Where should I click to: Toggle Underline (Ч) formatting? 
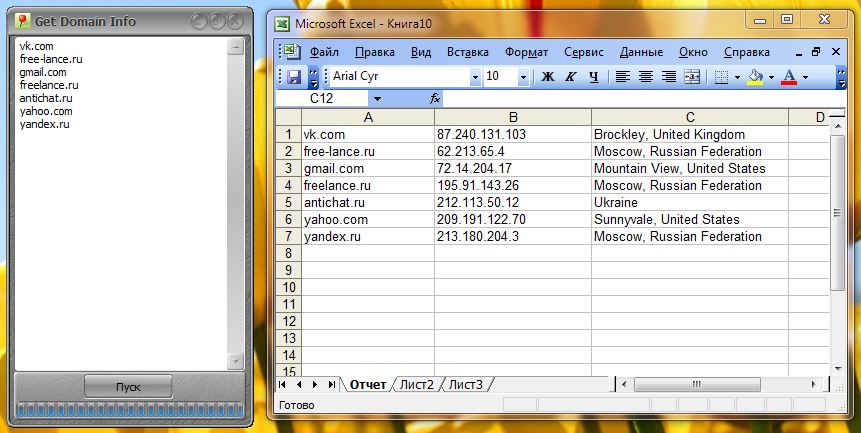click(x=594, y=77)
